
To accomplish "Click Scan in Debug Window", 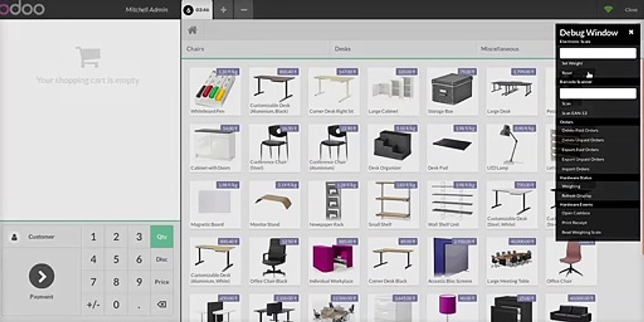I will [x=566, y=104].
